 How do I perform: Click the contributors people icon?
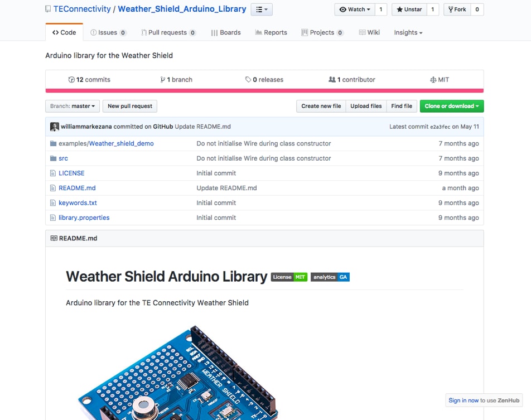331,79
